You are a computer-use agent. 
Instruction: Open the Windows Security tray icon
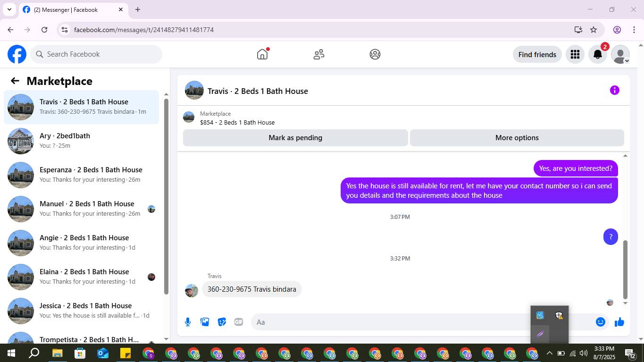[x=559, y=315]
